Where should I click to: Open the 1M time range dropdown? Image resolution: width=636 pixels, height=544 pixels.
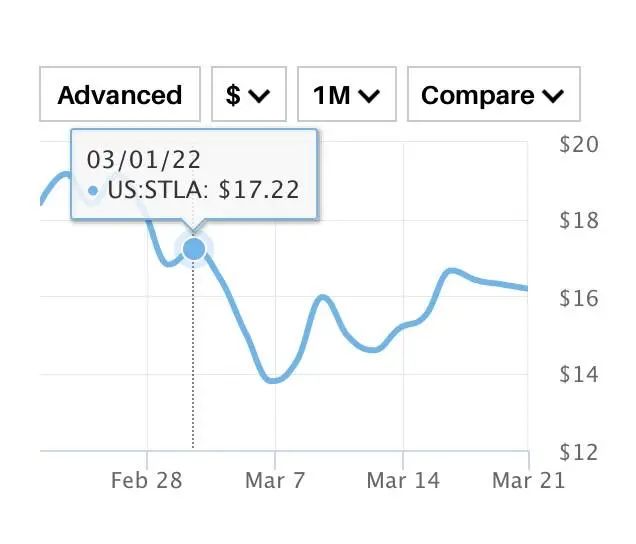pos(347,95)
